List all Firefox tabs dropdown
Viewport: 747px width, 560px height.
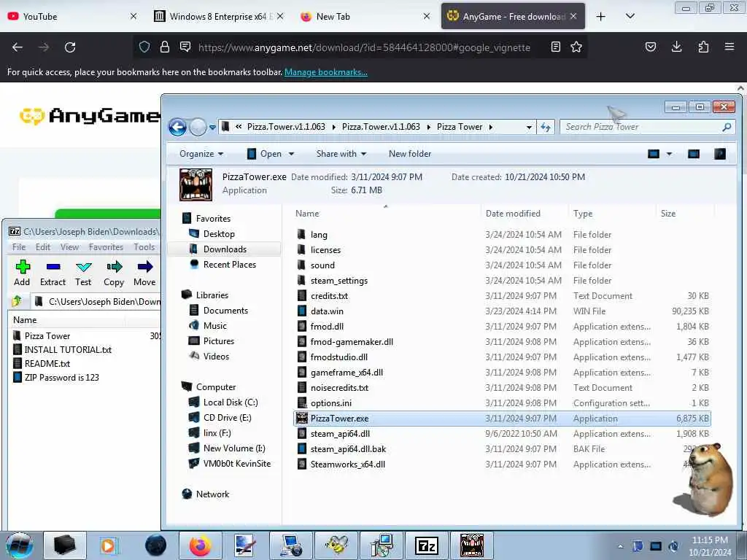point(630,17)
